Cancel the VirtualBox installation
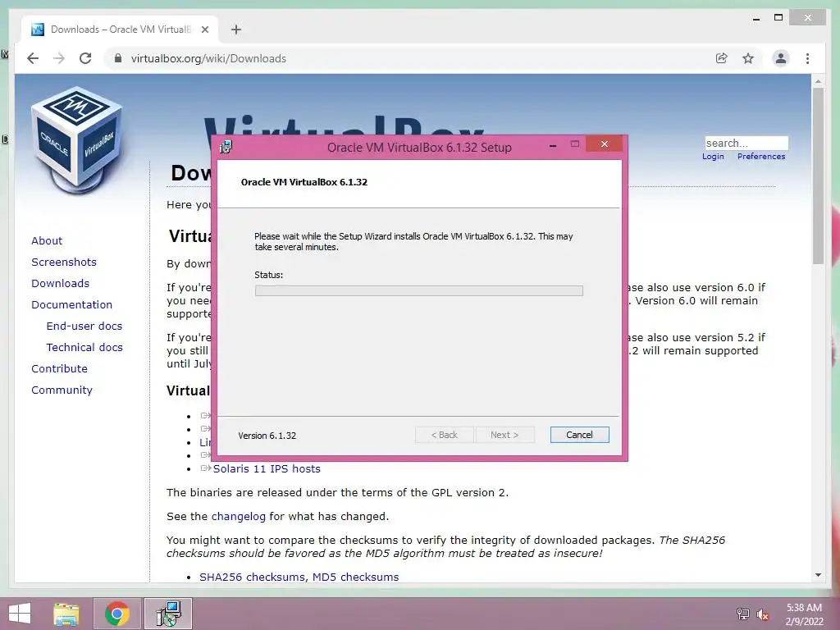This screenshot has width=840, height=630. point(579,435)
